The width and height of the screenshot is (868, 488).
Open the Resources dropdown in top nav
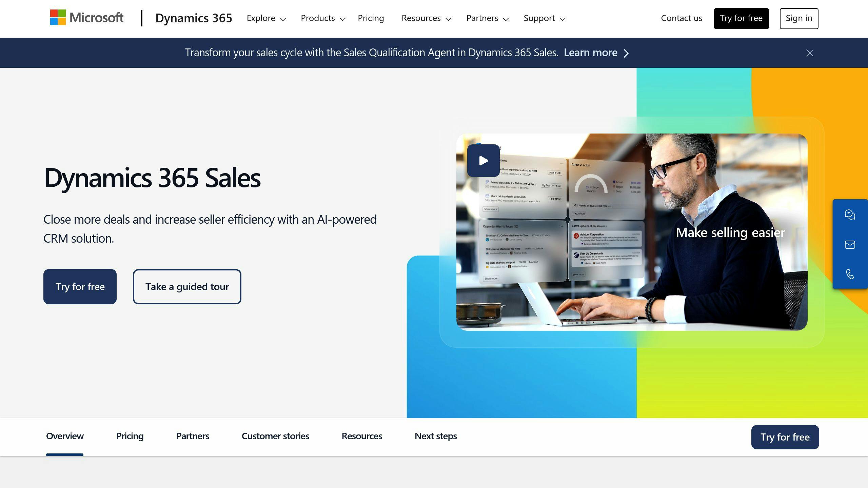(426, 18)
